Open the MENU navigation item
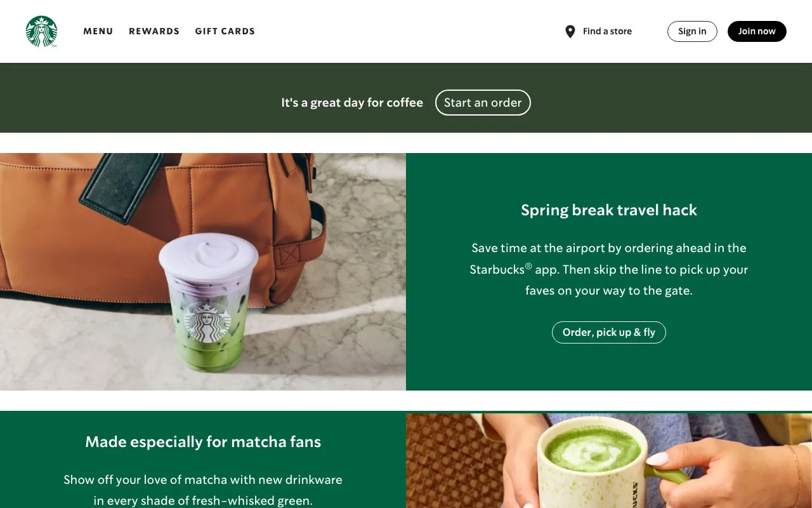Viewport: 812px width, 508px height. pyautogui.click(x=98, y=31)
